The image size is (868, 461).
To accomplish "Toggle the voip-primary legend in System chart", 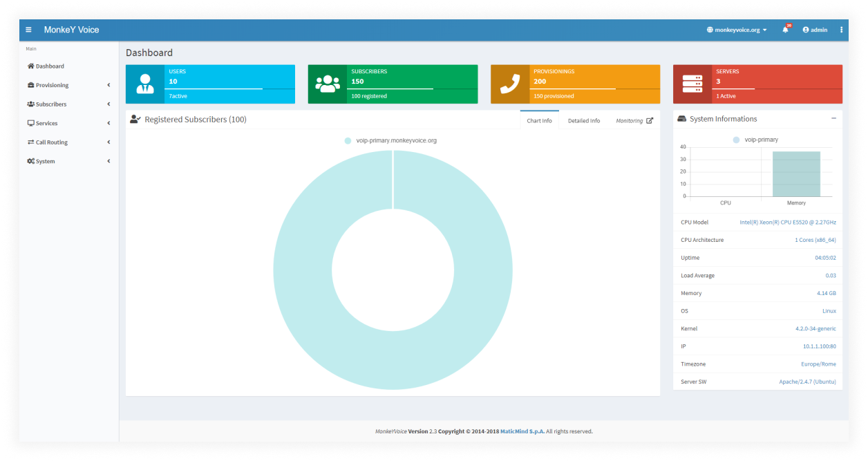I will tap(755, 140).
